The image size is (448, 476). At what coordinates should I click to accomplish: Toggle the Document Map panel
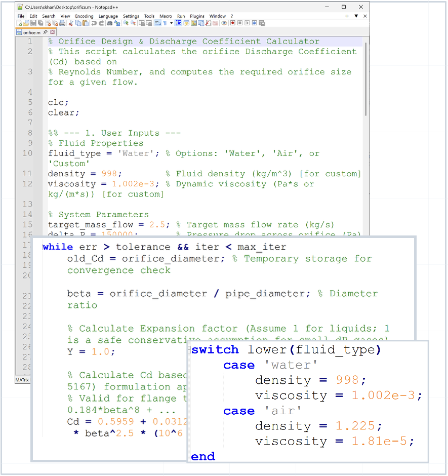tap(194, 23)
